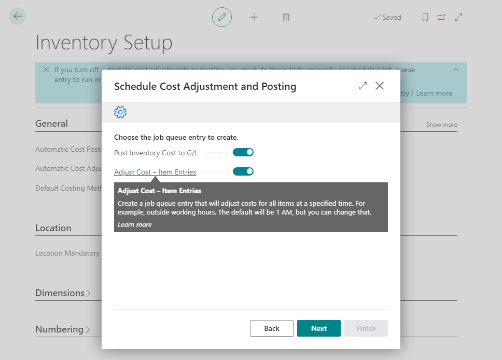Click the Finish button
The height and width of the screenshot is (360, 502).
(x=366, y=328)
